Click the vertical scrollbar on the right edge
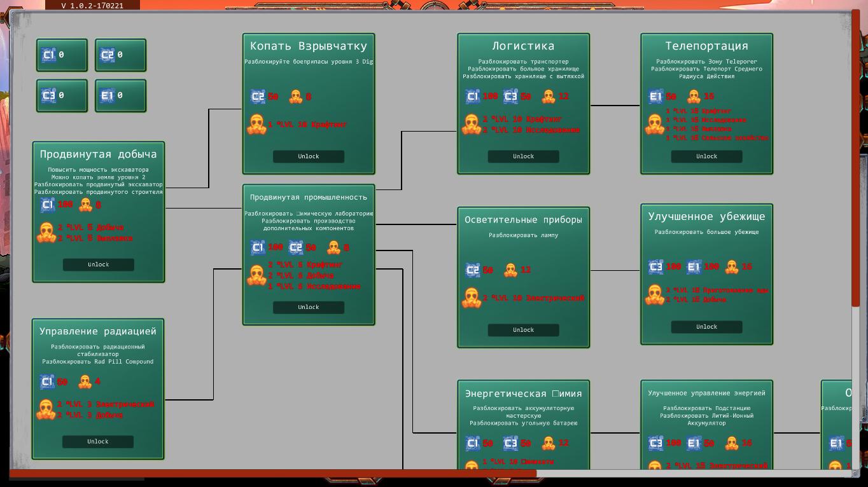868x487 pixels. coord(855,159)
